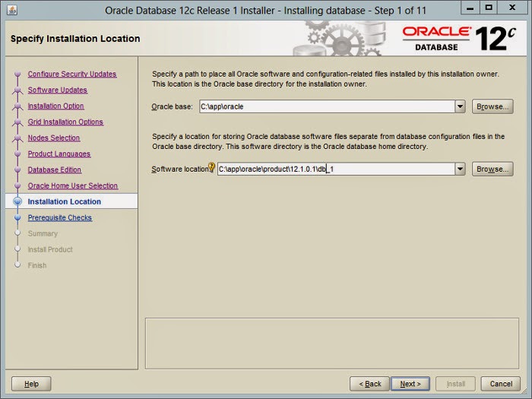Click the Software Updates step bullet icon
This screenshot has height=399, width=532.
click(17, 90)
